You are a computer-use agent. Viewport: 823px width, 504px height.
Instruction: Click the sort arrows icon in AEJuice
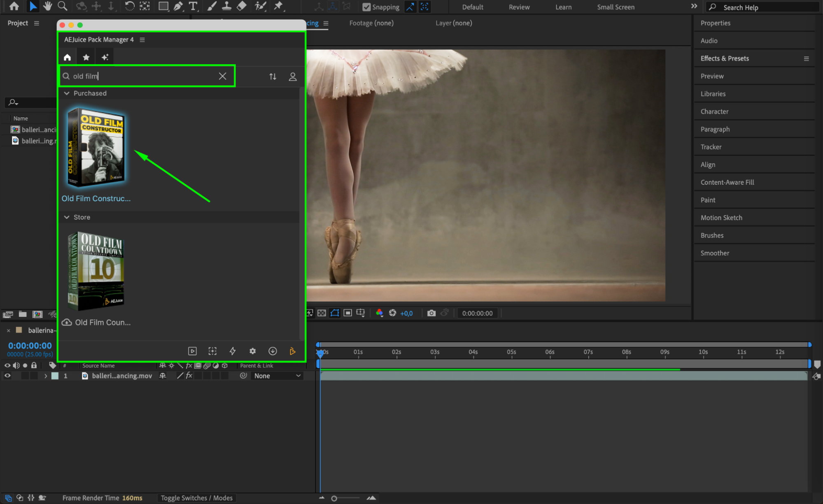click(273, 77)
